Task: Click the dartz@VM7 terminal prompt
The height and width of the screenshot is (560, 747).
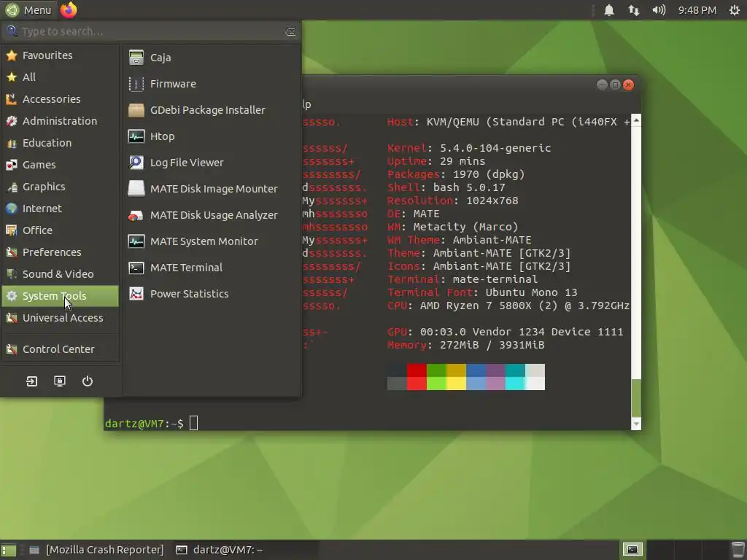Action: pyautogui.click(x=144, y=424)
